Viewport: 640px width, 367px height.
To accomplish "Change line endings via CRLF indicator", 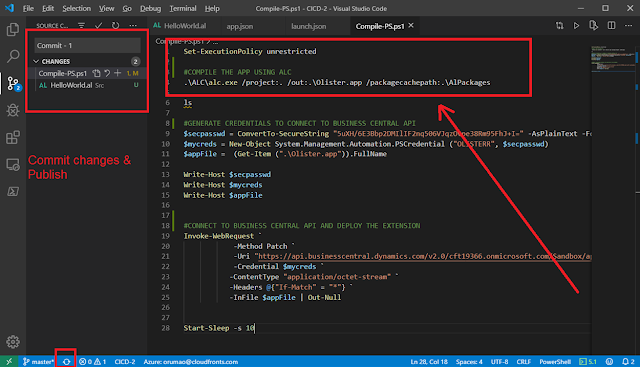I will 523,362.
